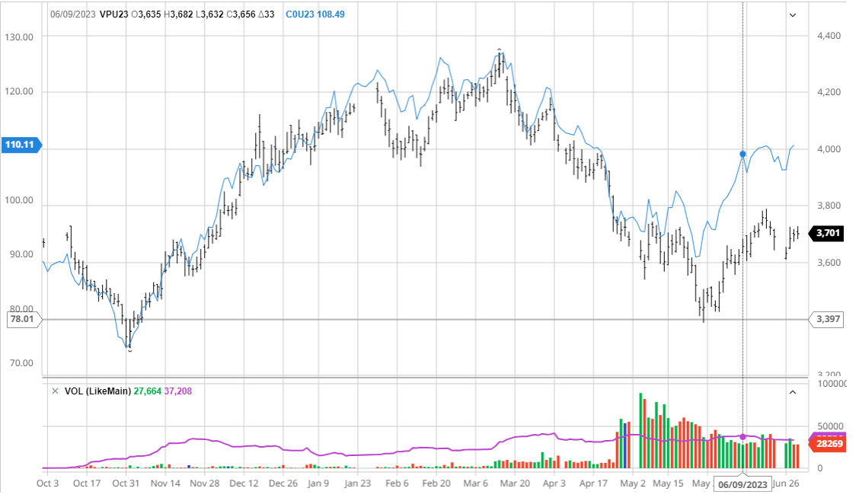
Task: Click the blue 110.11 price tag
Action: [x=21, y=145]
